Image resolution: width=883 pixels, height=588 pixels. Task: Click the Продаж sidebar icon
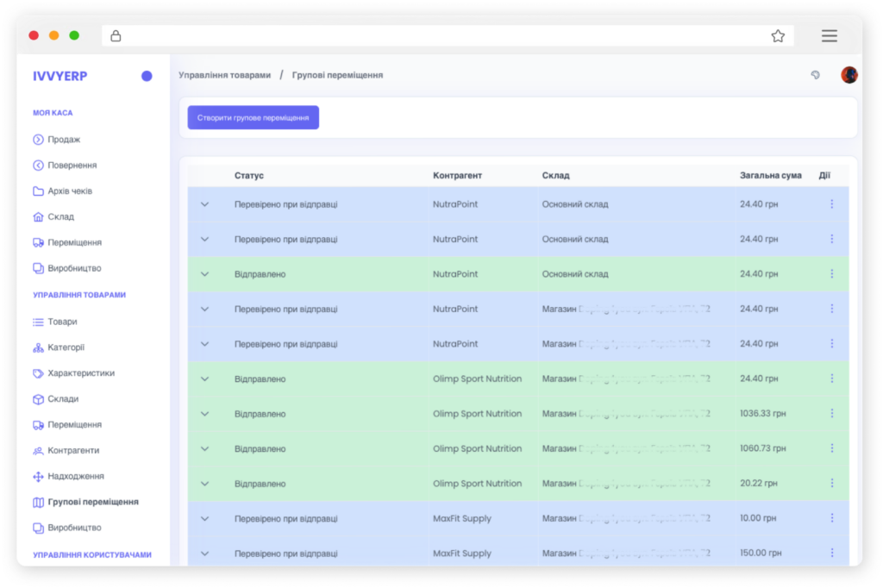point(38,140)
